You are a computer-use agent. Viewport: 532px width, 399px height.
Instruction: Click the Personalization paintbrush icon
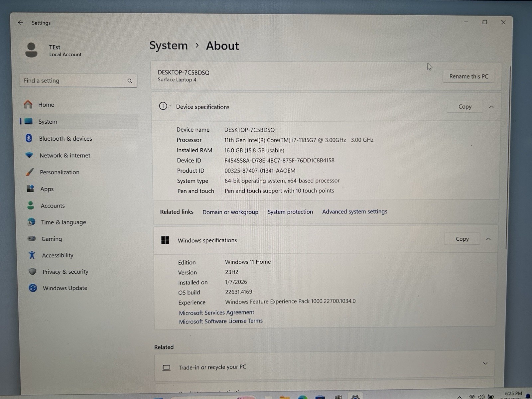[30, 172]
